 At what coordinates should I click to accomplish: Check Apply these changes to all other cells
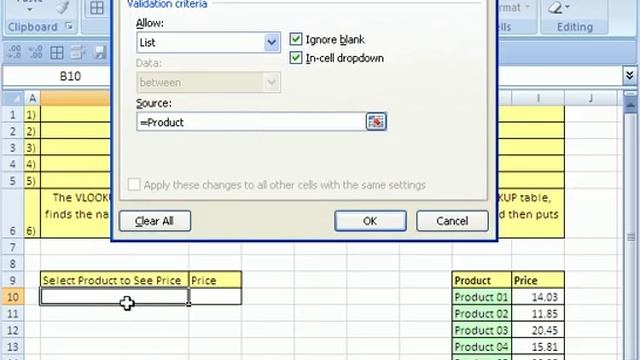tap(134, 184)
